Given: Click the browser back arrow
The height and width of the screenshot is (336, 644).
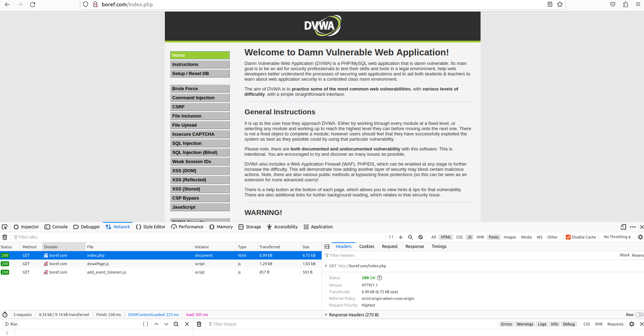Looking at the screenshot, I should 7,5.
